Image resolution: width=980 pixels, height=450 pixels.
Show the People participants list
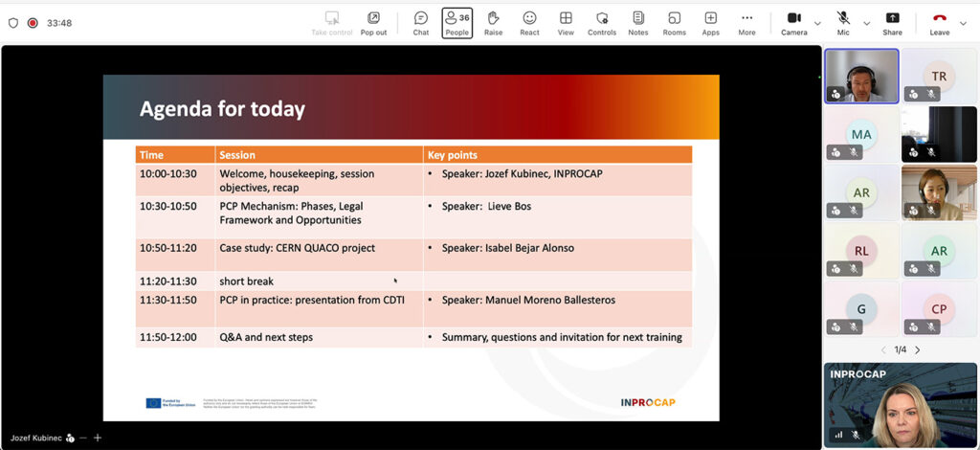click(x=457, y=22)
